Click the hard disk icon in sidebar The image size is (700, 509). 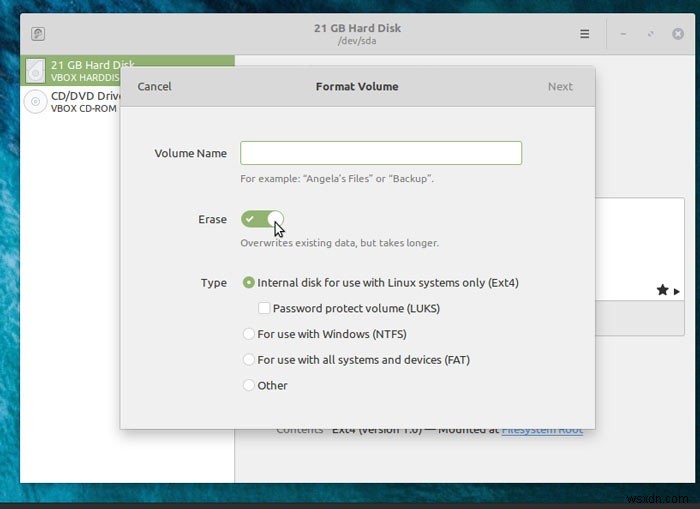pos(35,71)
